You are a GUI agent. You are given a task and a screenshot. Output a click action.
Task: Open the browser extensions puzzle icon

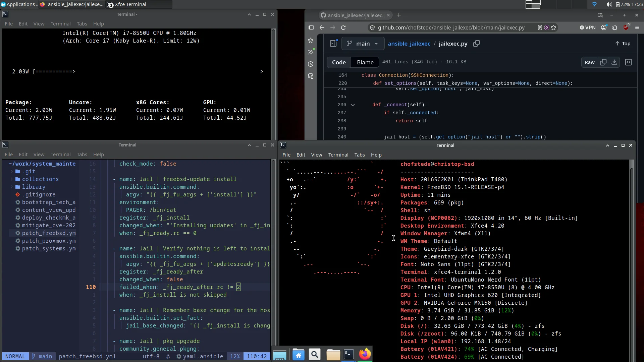click(614, 28)
